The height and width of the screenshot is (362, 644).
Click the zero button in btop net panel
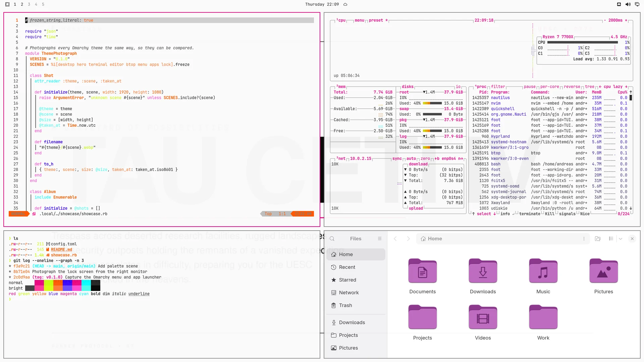tap(425, 159)
